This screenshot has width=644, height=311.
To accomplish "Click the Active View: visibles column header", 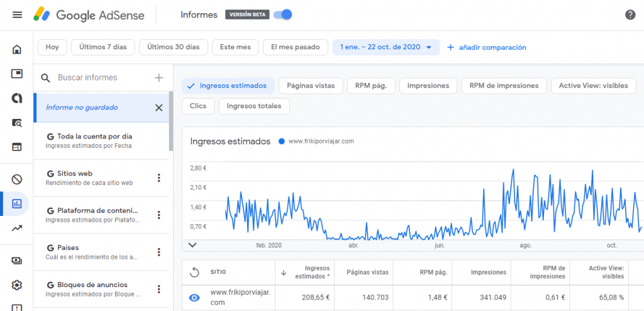I will click(607, 273).
